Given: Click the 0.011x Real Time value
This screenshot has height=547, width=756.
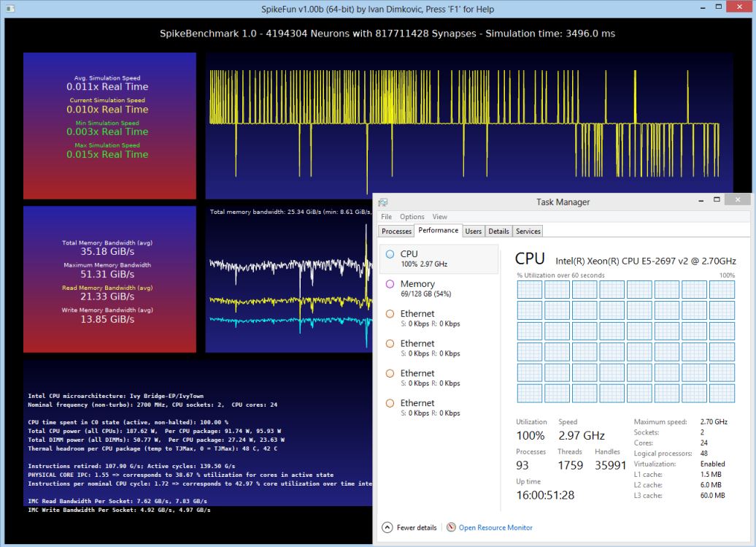Looking at the screenshot, I should point(107,87).
